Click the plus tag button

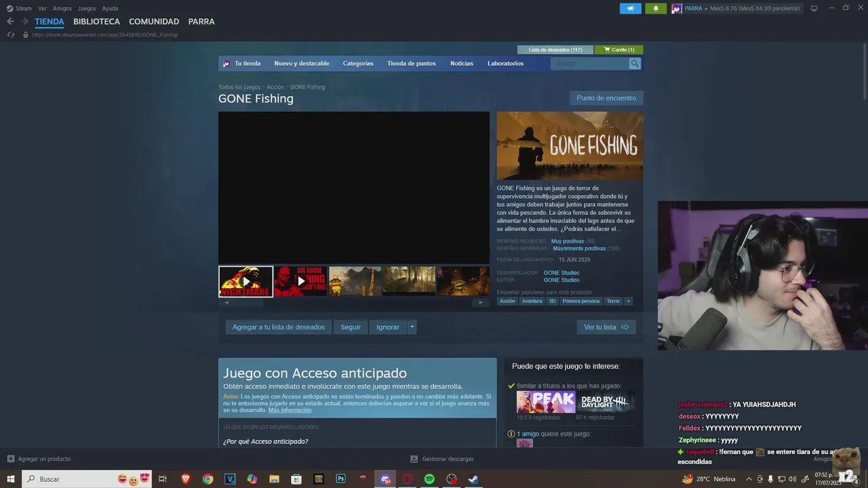pos(629,301)
